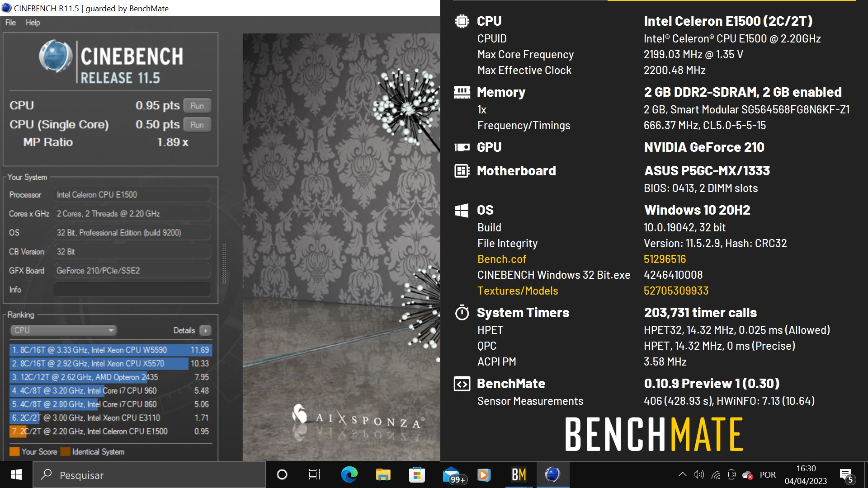Switch the POR input language indicator
868x488 pixels.
(768, 475)
